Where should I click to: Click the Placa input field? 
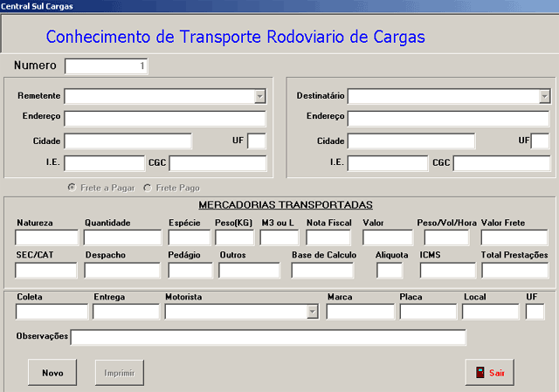click(428, 312)
